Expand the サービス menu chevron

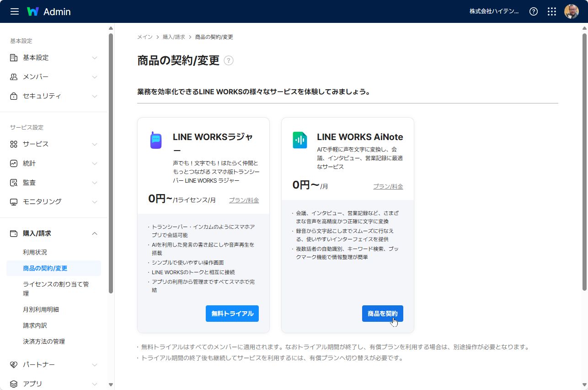pyautogui.click(x=95, y=144)
